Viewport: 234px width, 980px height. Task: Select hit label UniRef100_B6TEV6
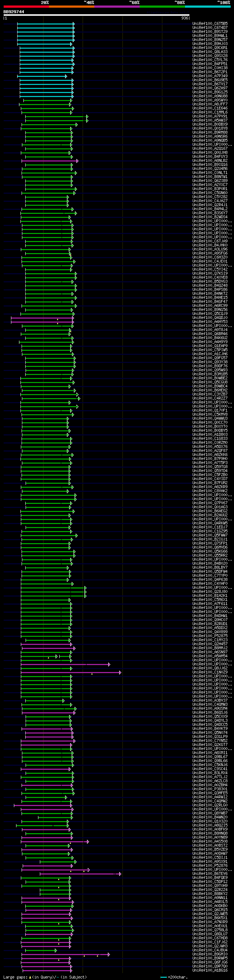210,874
